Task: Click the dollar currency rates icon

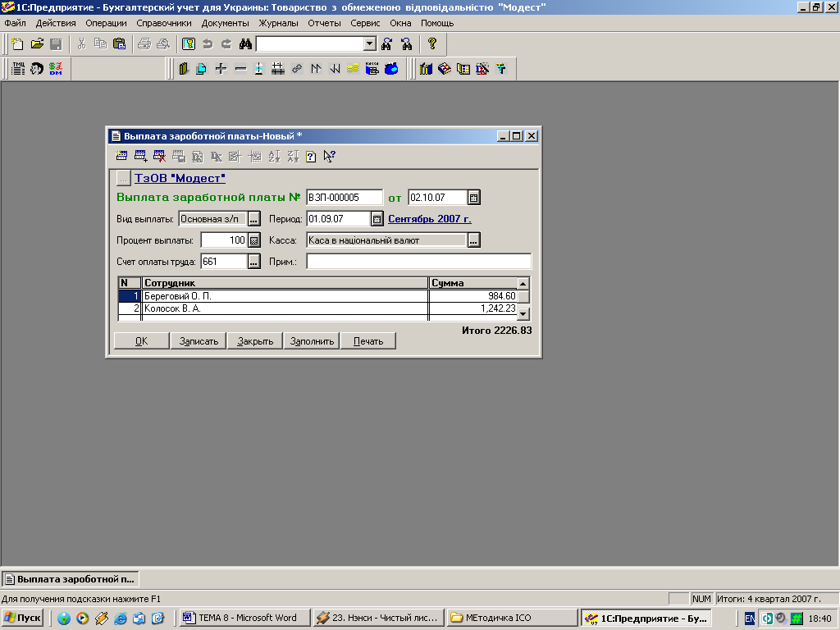Action: click(x=56, y=69)
